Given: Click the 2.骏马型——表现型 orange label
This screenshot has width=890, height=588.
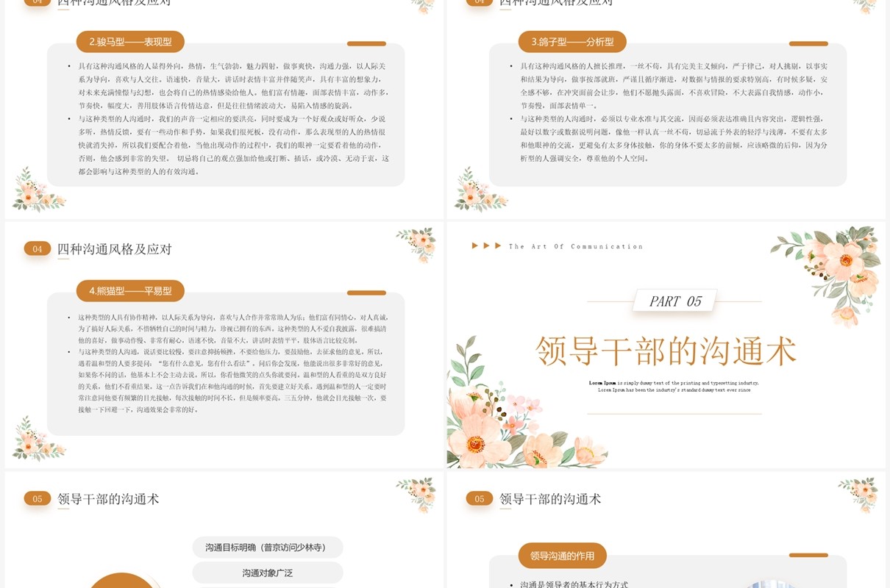Looking at the screenshot, I should click(130, 42).
